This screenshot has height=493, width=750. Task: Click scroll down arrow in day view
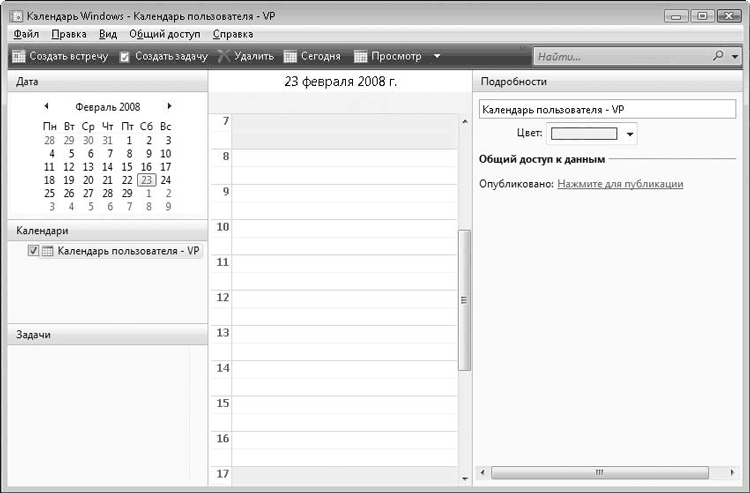[465, 479]
